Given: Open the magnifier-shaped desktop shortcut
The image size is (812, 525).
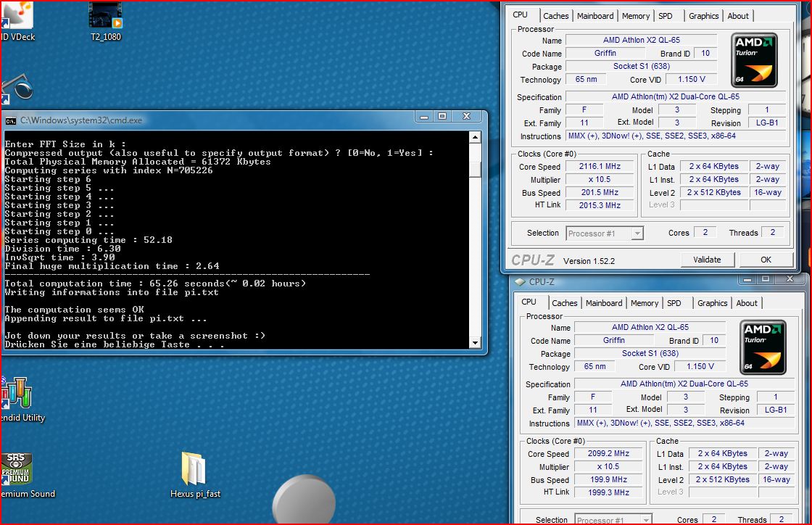Looking at the screenshot, I should tap(17, 88).
